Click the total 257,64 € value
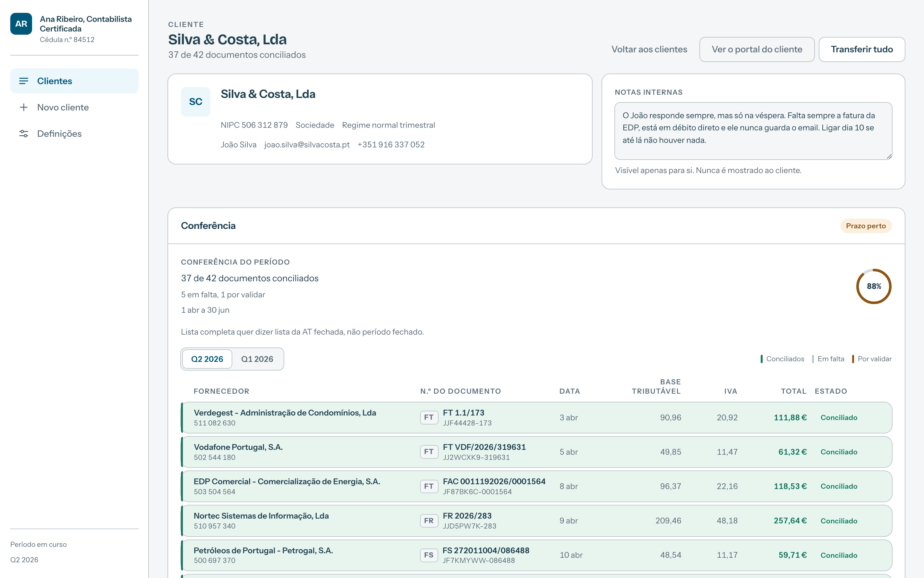This screenshot has width=924, height=578. [790, 521]
